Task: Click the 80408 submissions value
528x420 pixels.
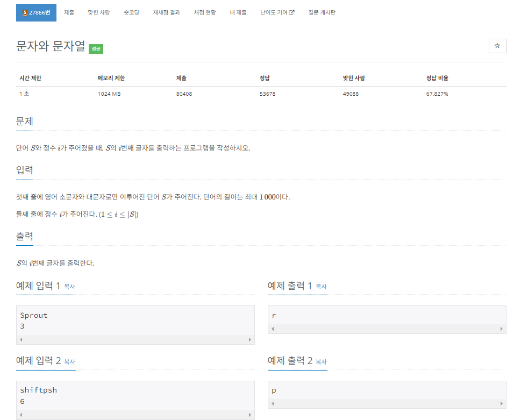Action: [184, 94]
